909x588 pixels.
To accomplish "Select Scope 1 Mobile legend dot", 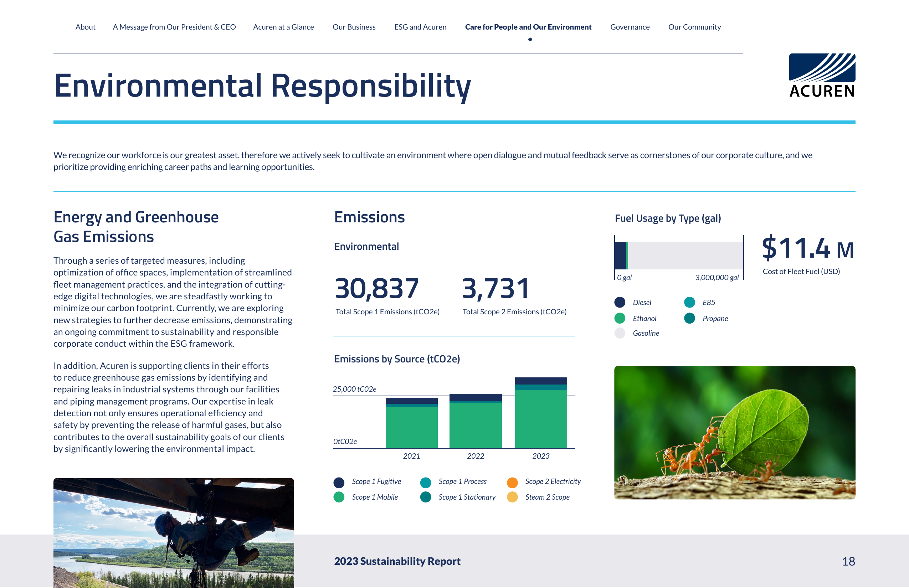I will 339,497.
